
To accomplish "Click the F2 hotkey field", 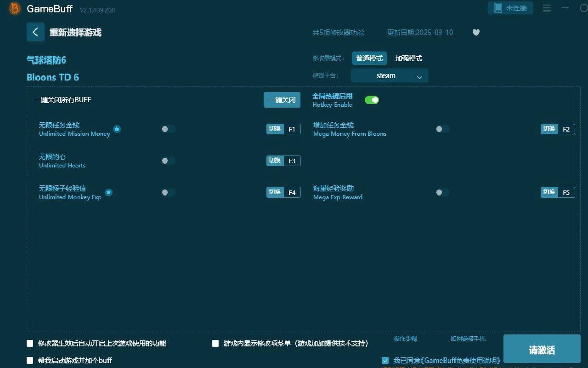I will (x=566, y=129).
